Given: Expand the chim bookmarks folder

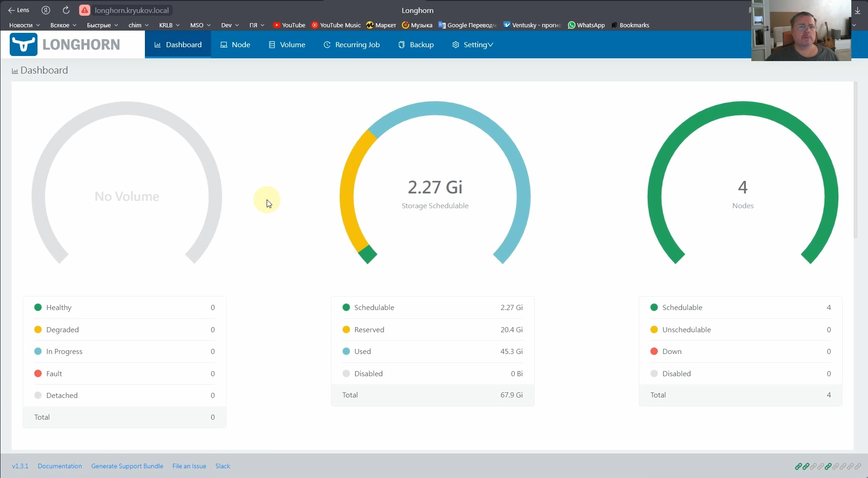Looking at the screenshot, I should 138,25.
